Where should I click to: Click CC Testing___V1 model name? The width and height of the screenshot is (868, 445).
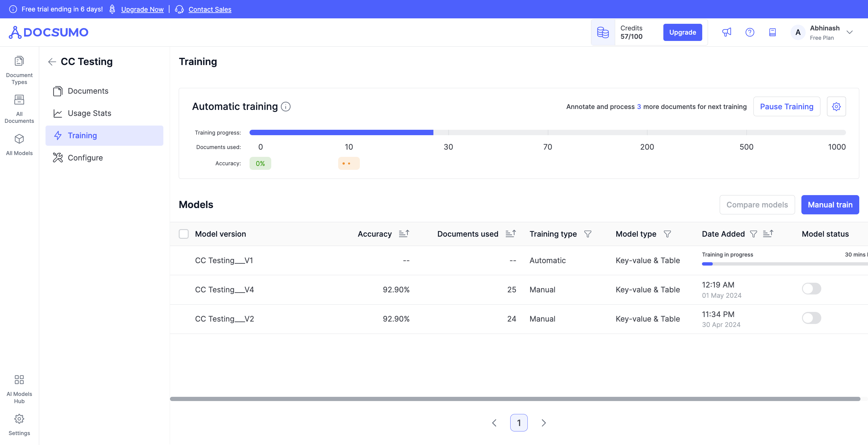coord(224,260)
